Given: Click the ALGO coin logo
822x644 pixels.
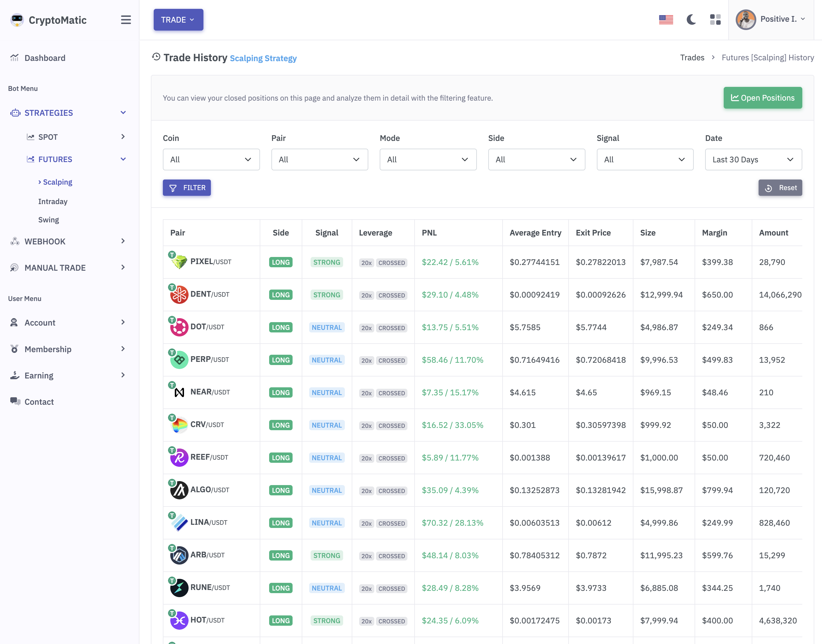Looking at the screenshot, I should (179, 490).
